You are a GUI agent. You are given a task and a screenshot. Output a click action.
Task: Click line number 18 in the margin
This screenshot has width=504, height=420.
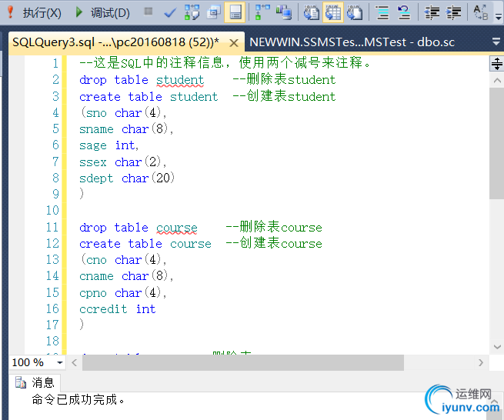point(53,341)
